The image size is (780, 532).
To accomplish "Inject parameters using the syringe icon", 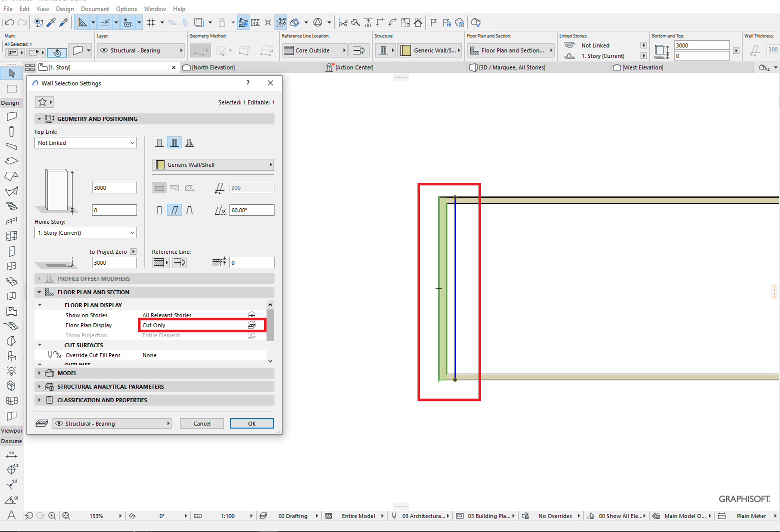I will click(x=63, y=22).
